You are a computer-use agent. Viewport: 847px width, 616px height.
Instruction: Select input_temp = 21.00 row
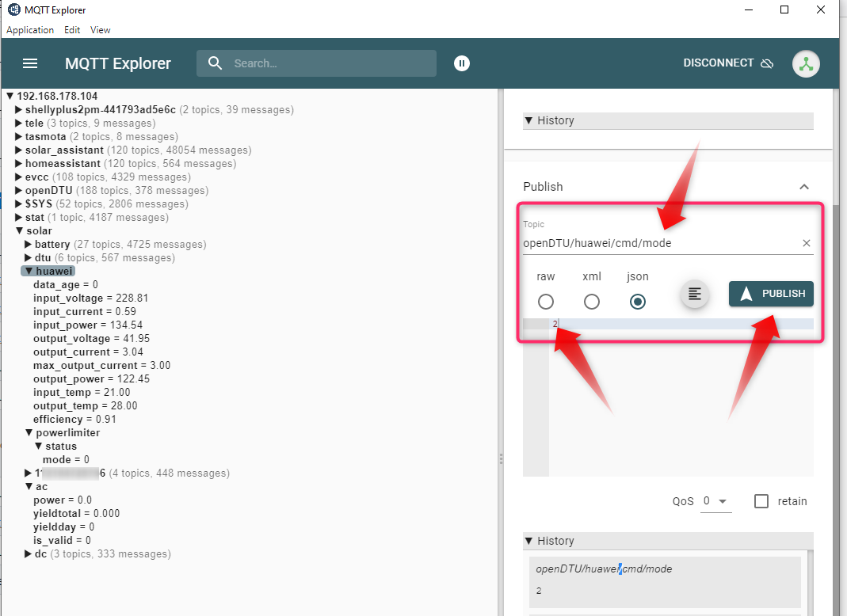(82, 393)
